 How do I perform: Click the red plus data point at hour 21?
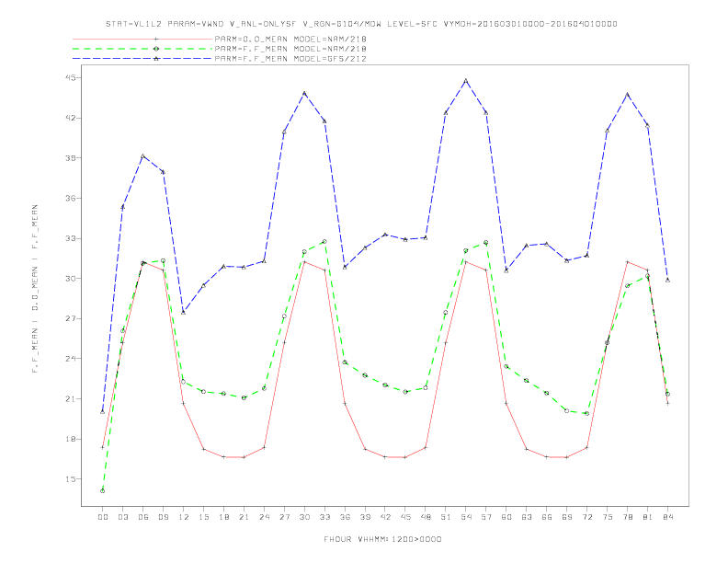(x=244, y=457)
